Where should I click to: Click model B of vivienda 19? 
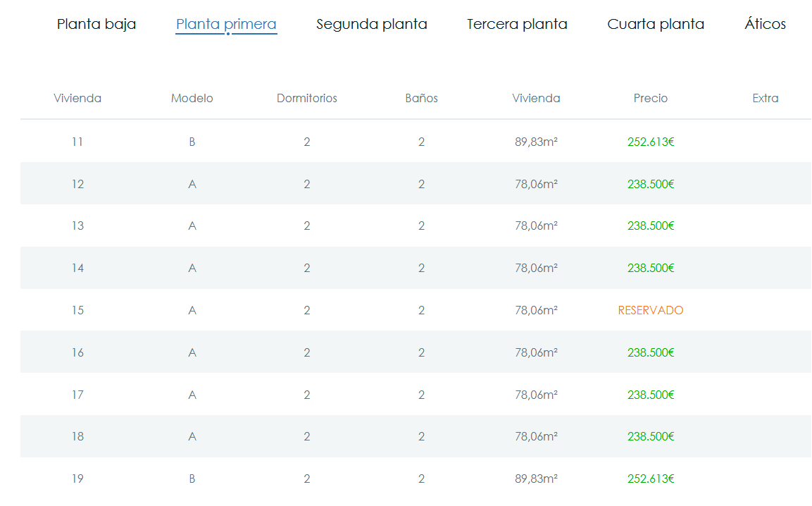click(192, 479)
